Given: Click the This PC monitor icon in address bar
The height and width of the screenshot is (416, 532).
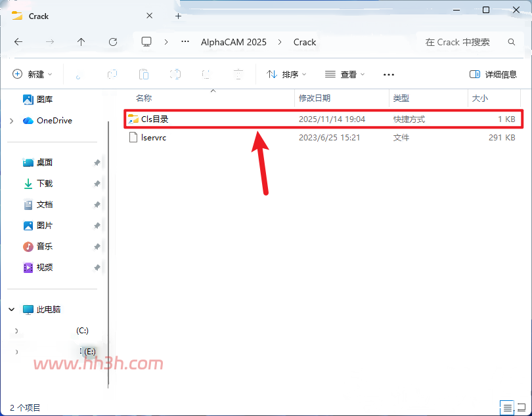Looking at the screenshot, I should (146, 42).
